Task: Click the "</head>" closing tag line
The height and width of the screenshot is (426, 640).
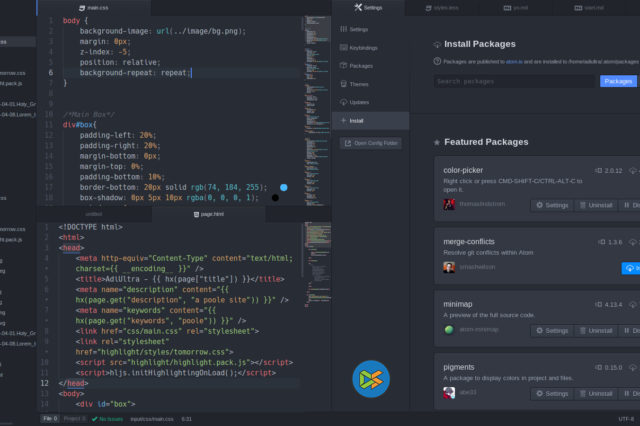Action: pos(73,383)
